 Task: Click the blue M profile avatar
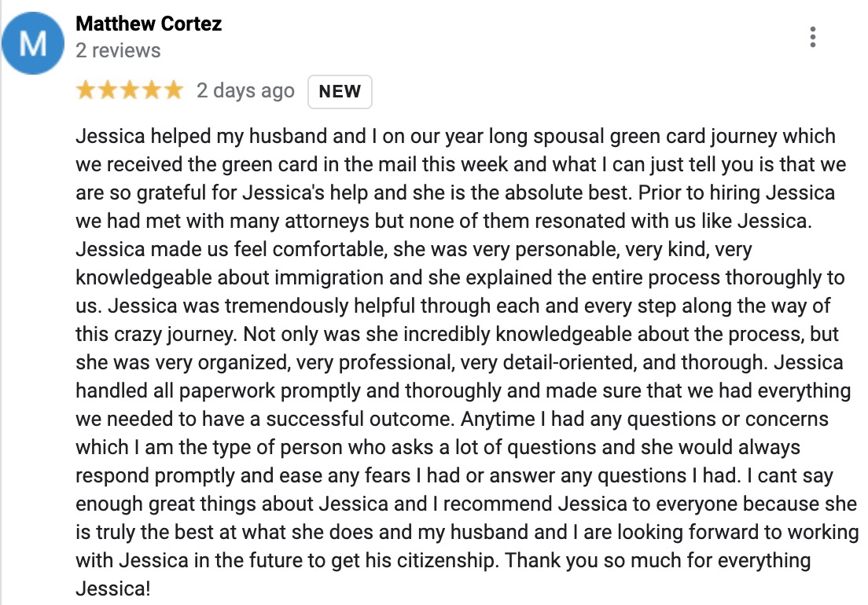coord(33,43)
